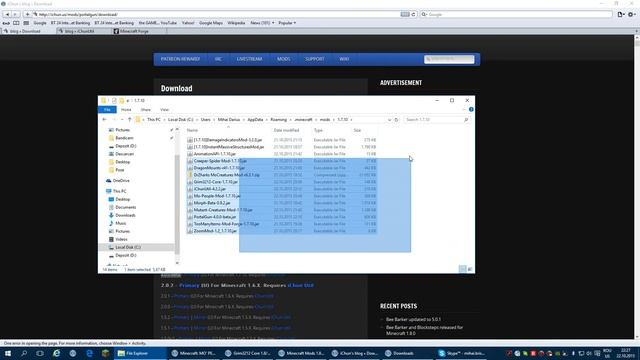Switch to the Minecraft Forge browser tab
The image size is (640, 360).
(x=134, y=31)
